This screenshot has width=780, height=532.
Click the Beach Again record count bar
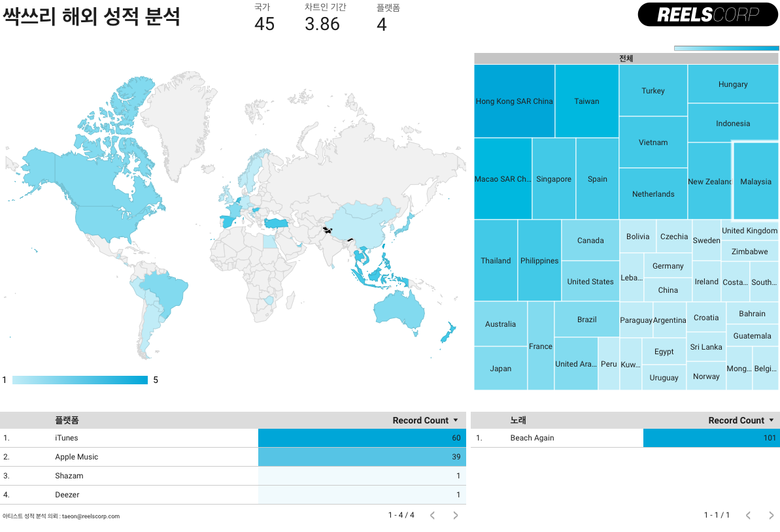pyautogui.click(x=711, y=438)
